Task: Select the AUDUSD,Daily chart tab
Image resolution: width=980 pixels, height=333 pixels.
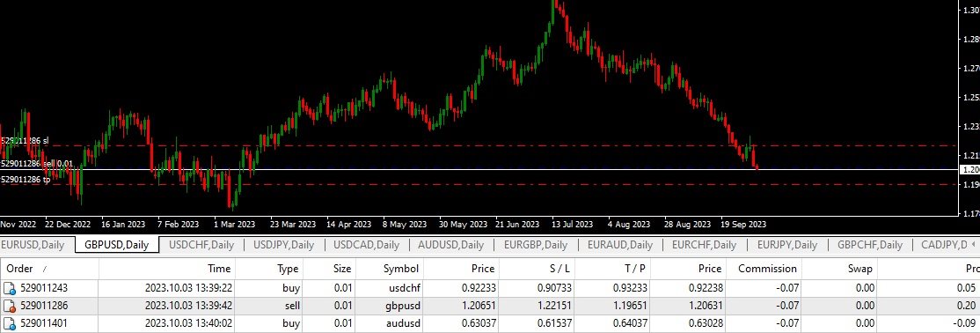Action: pyautogui.click(x=450, y=245)
